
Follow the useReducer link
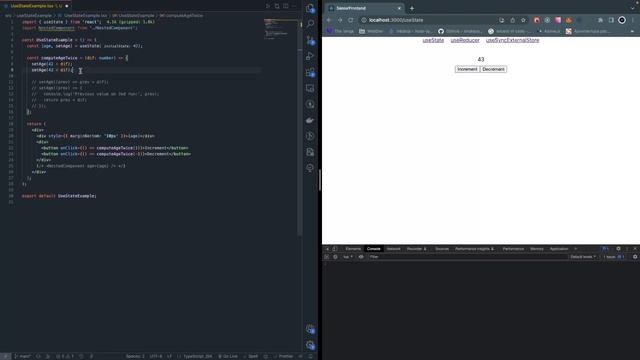pos(465,40)
